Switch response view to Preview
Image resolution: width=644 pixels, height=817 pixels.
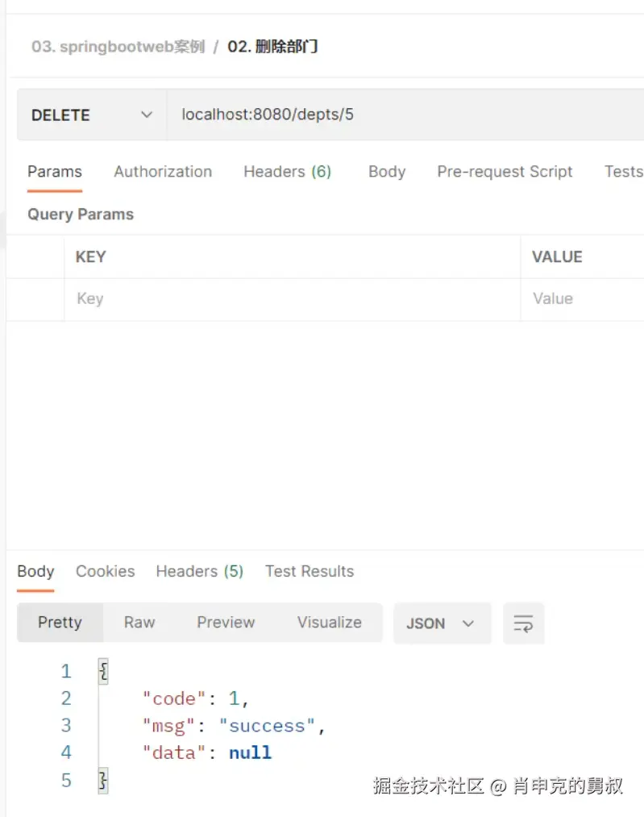click(x=226, y=623)
